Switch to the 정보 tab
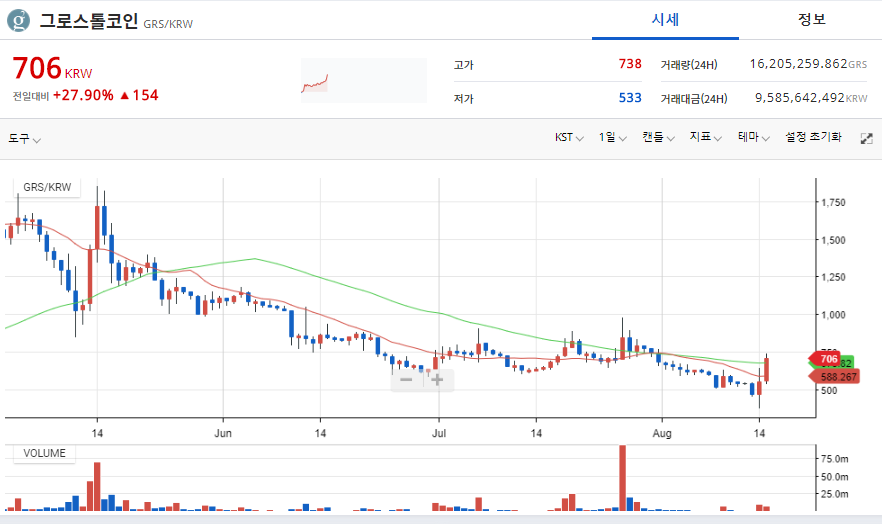882x524 pixels. 811,20
